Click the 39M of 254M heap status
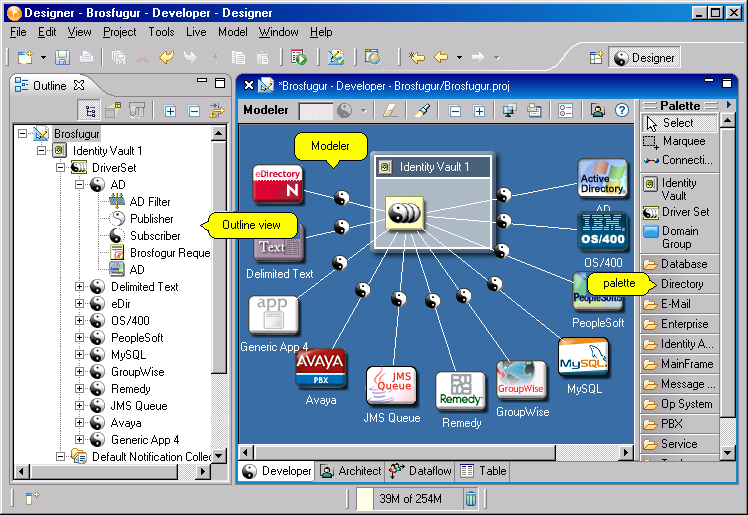Viewport: 748px width, 515px height. [410, 499]
